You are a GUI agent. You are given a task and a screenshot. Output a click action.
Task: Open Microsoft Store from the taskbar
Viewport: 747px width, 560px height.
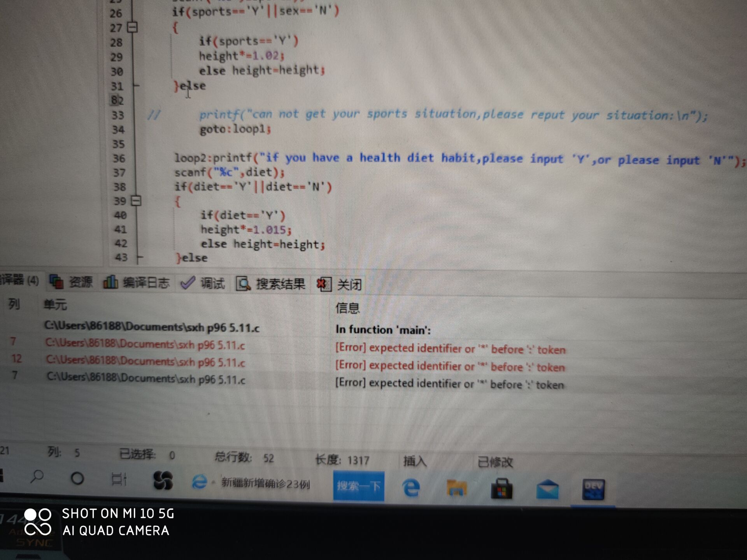[x=502, y=489]
